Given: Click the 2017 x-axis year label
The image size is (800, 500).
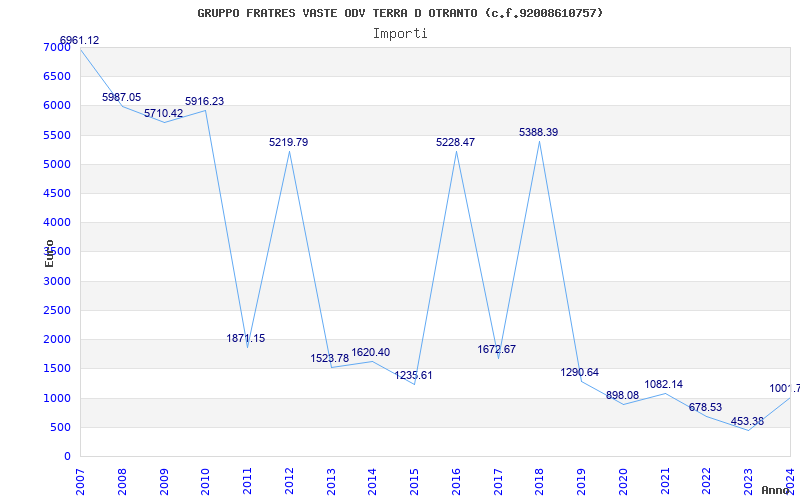Looking at the screenshot, I should pyautogui.click(x=498, y=482).
